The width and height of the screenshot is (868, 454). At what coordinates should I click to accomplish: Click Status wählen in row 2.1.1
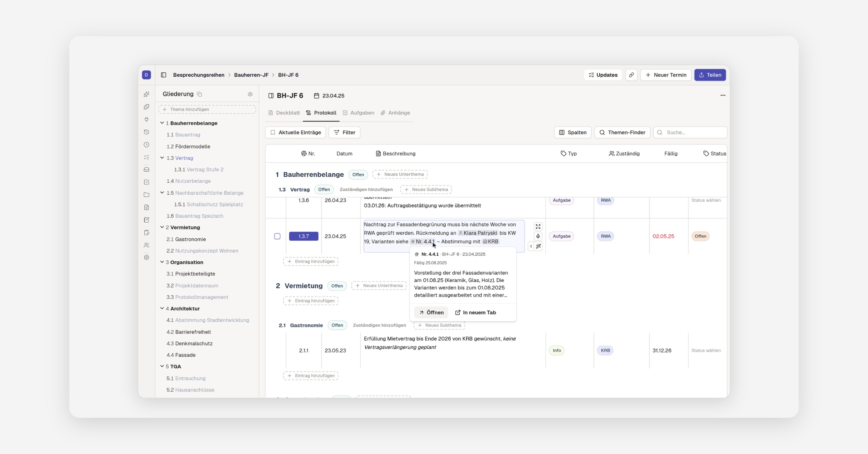pos(706,350)
